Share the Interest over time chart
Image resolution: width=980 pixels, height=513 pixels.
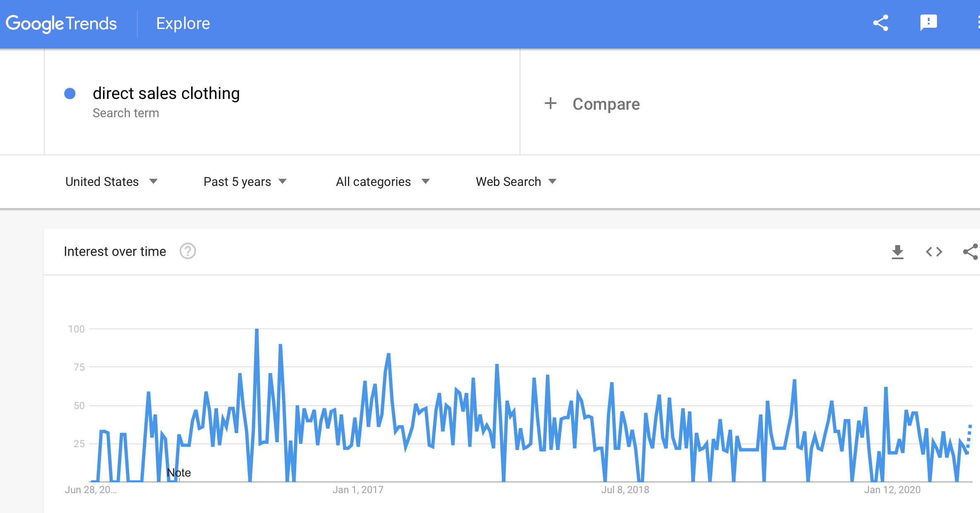click(970, 252)
